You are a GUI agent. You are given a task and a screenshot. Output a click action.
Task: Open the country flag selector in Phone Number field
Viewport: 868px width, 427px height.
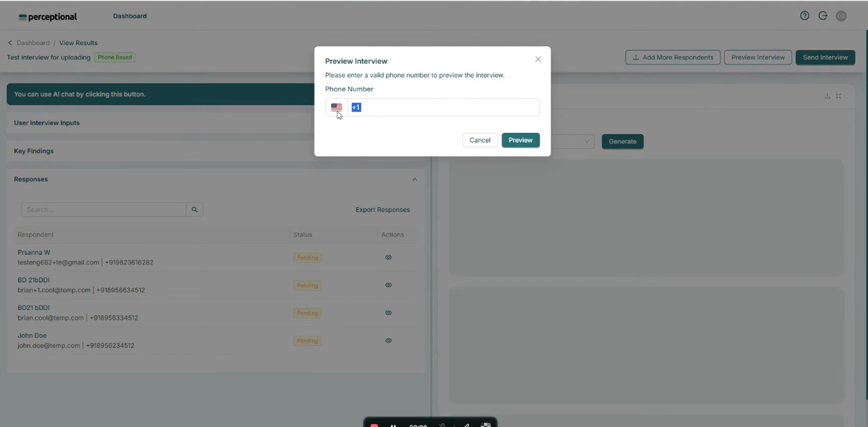(337, 107)
